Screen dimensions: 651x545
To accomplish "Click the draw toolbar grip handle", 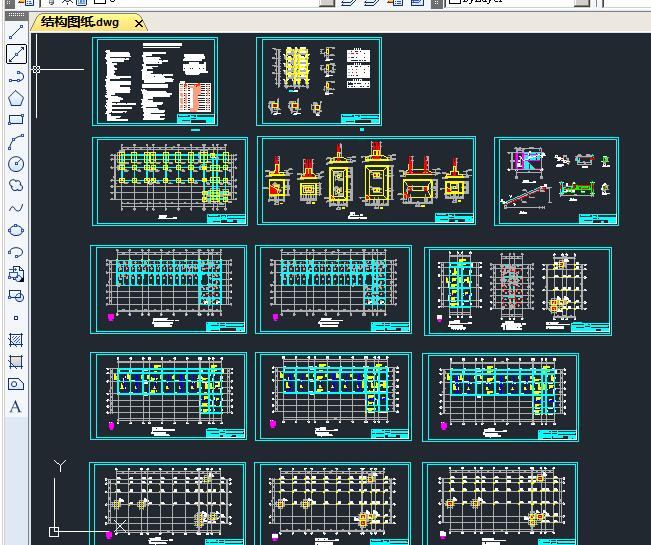I will coord(16,15).
